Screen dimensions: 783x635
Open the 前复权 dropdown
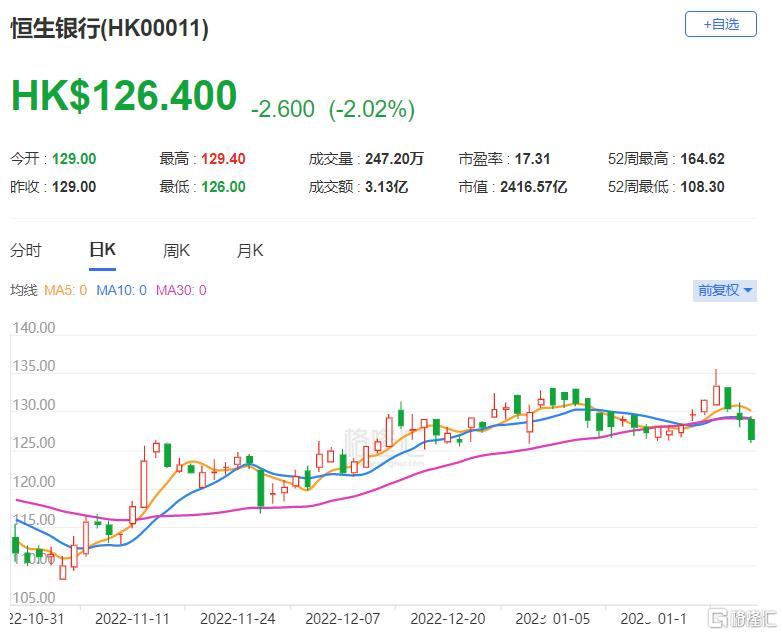(x=725, y=291)
